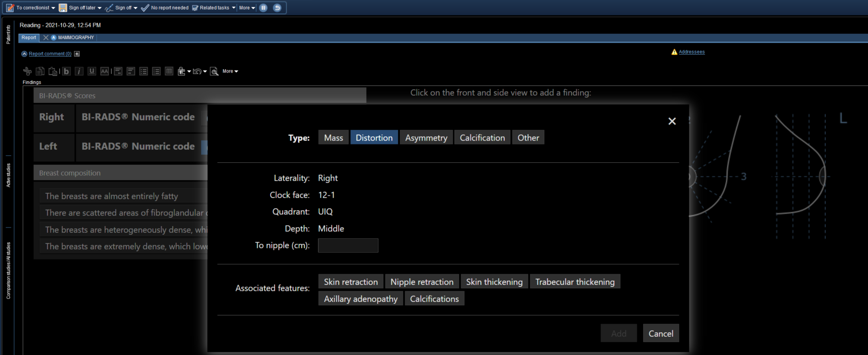Click the find magnifier document icon
The height and width of the screenshot is (355, 868).
click(214, 71)
